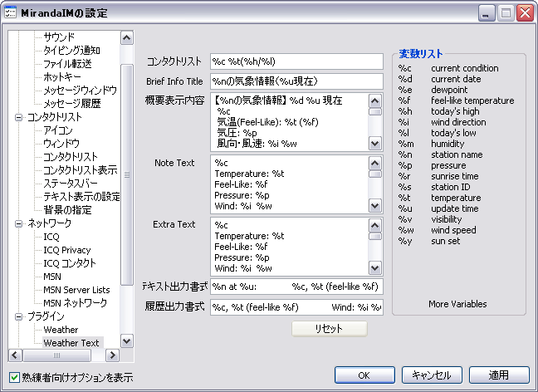Image resolution: width=538 pixels, height=392 pixels.
Task: Click the Brief Info Title input field
Action: [296, 81]
